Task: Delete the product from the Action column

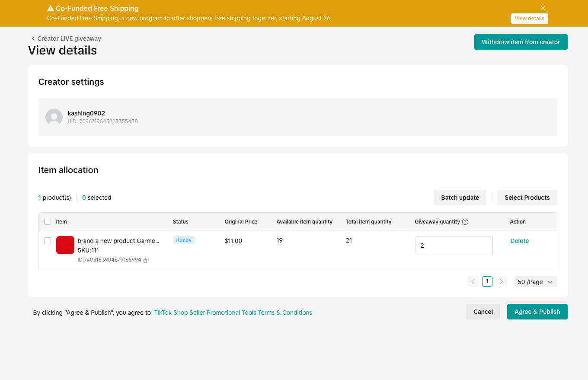Action: pos(519,241)
